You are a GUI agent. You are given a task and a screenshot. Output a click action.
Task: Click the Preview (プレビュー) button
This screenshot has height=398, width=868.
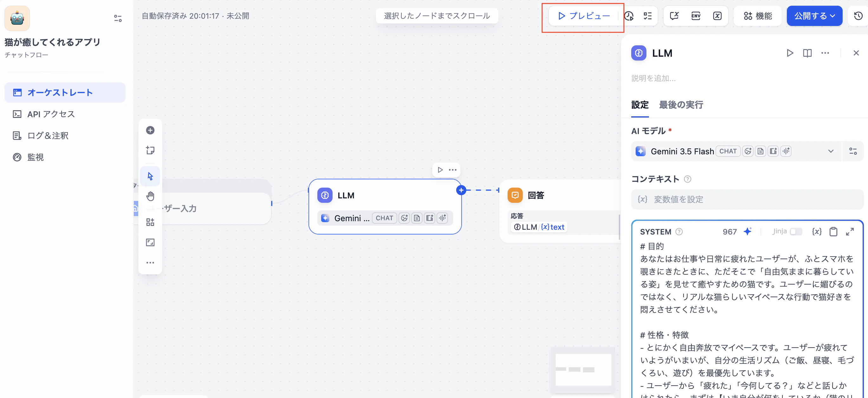coord(584,16)
